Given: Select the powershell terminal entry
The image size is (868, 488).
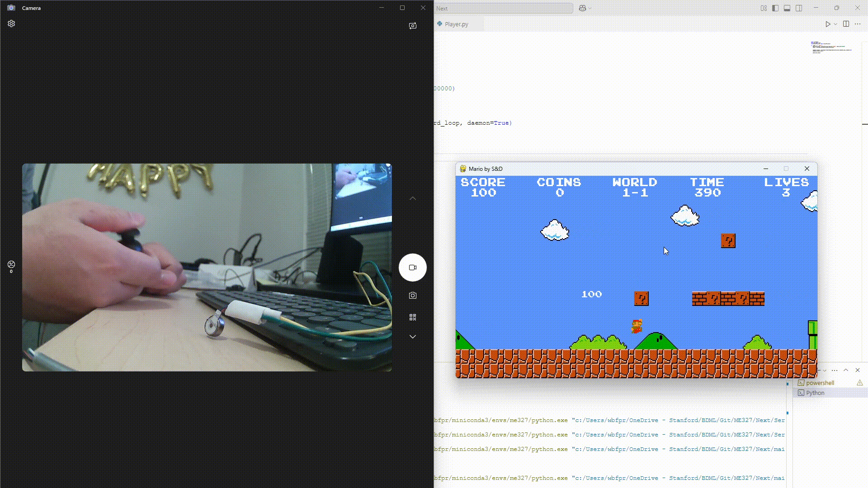Looking at the screenshot, I should (x=820, y=383).
